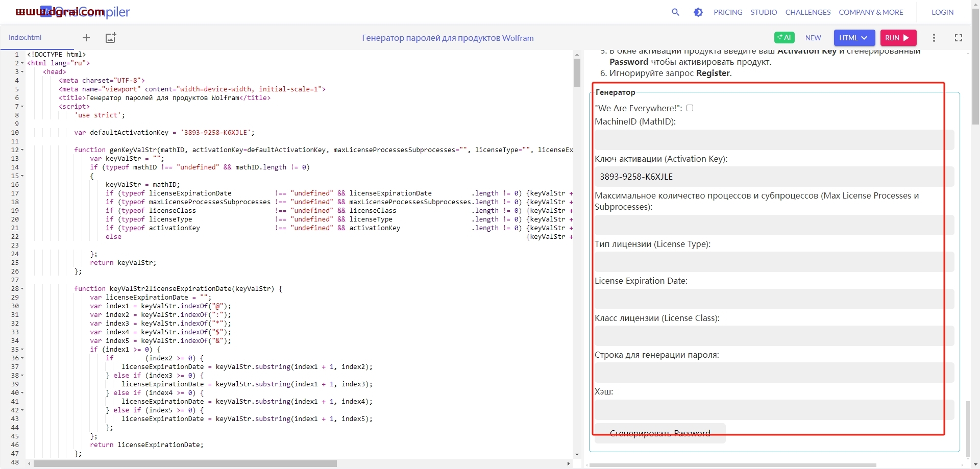Collapse fold arrow at line 15
This screenshot has width=980, height=469.
coord(22,176)
